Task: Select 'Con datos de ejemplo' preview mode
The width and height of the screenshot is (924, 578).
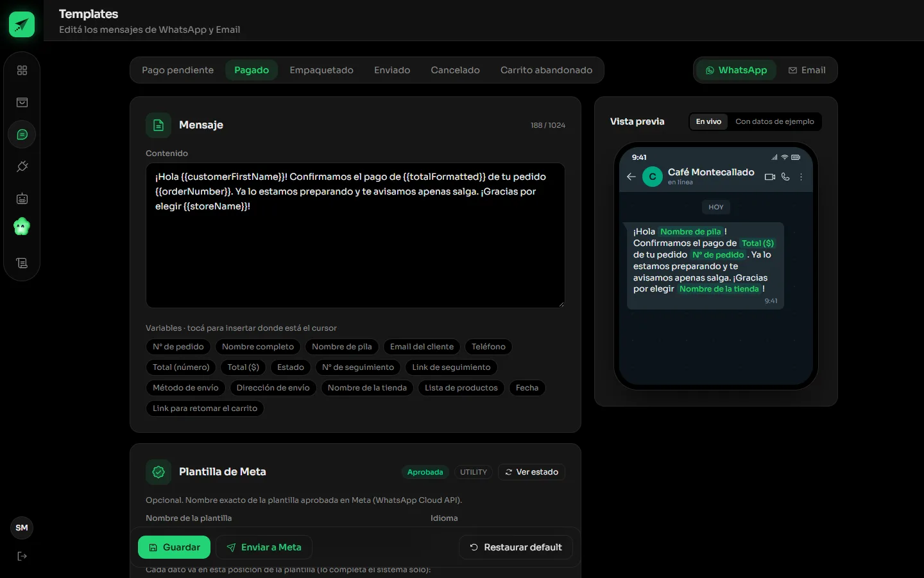Action: tap(774, 121)
